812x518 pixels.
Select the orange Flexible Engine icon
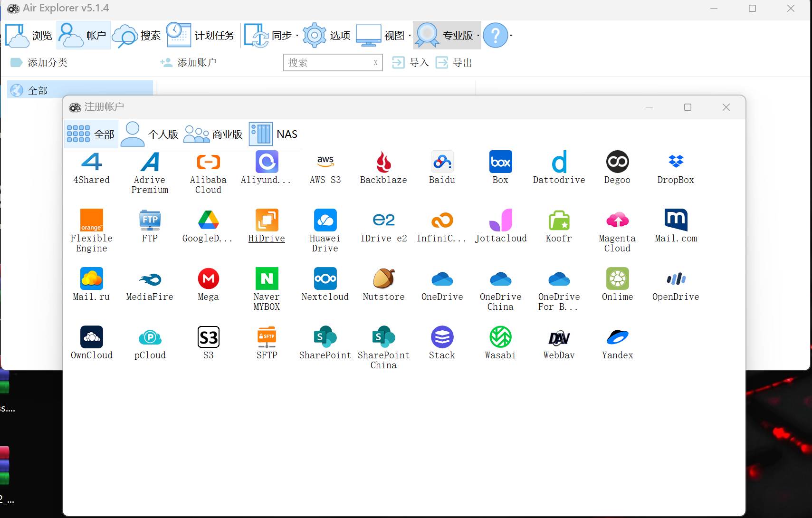[92, 221]
